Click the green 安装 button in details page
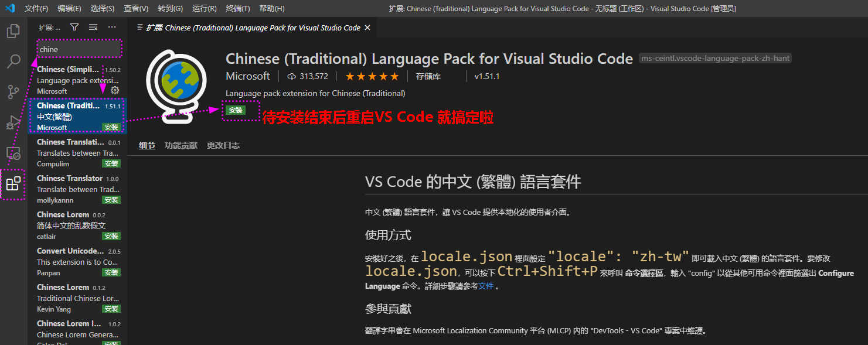This screenshot has width=868, height=345. pyautogui.click(x=236, y=110)
